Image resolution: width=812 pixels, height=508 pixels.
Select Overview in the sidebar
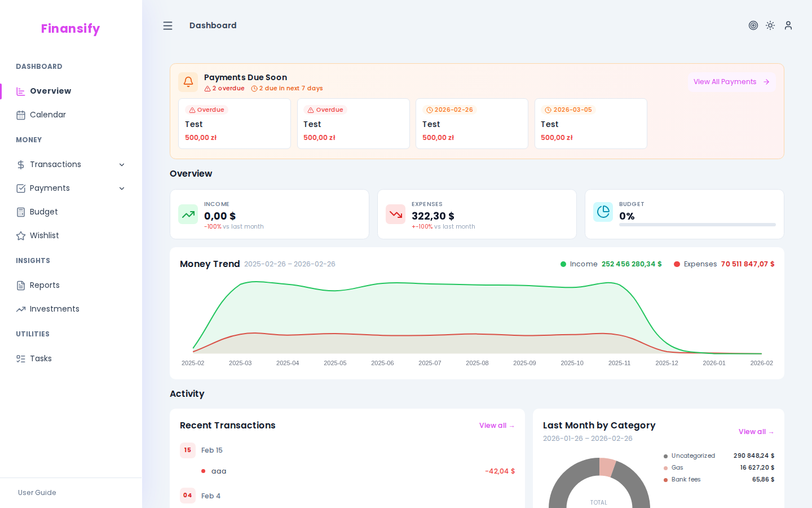pos(51,91)
